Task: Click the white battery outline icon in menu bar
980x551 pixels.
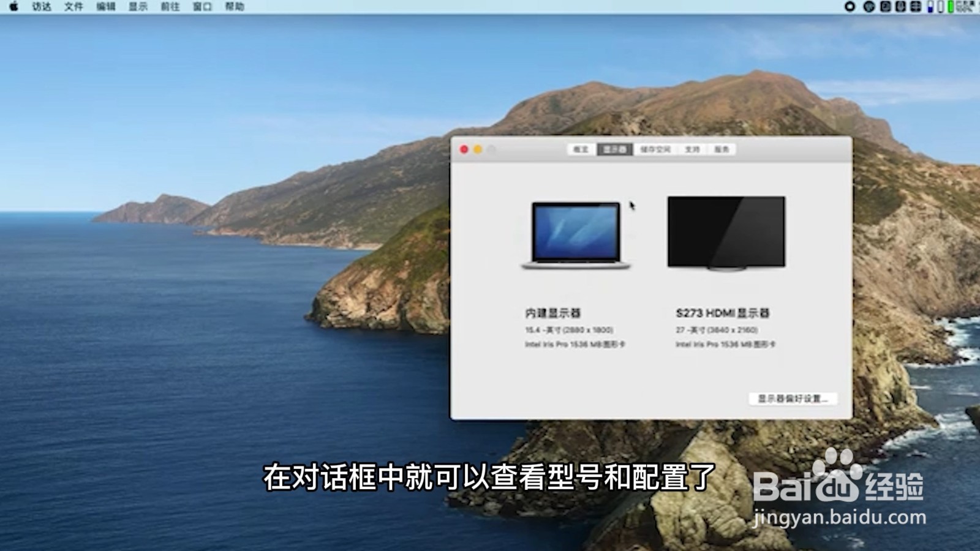Action: 940,7
